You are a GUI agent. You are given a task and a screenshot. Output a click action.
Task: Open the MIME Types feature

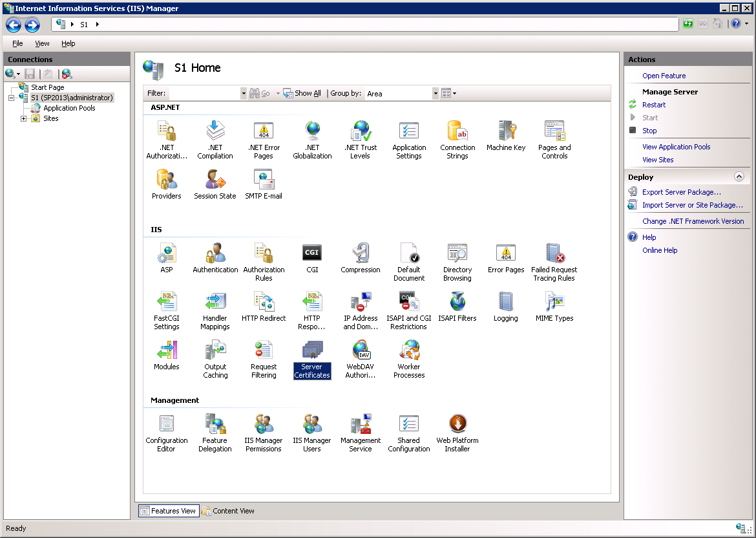pos(554,305)
